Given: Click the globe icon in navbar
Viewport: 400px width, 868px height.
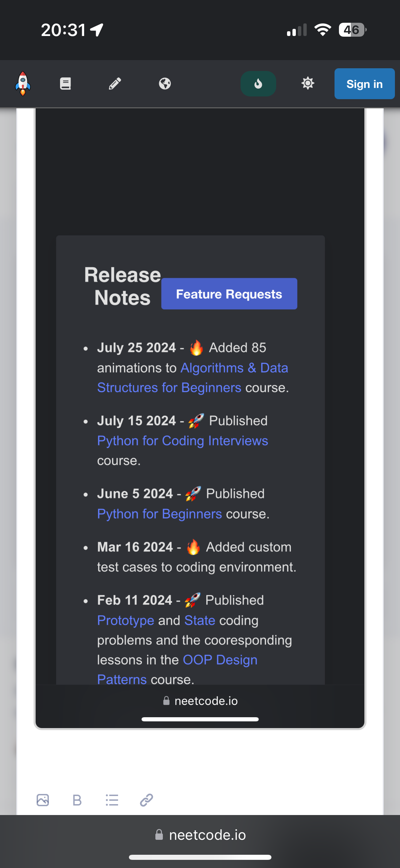Looking at the screenshot, I should 165,84.
